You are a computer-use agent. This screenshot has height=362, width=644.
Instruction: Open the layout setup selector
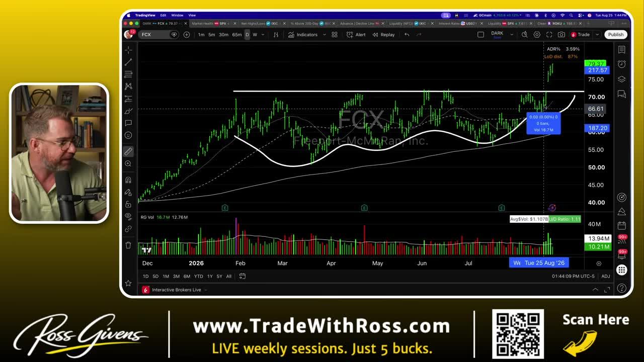point(480,35)
